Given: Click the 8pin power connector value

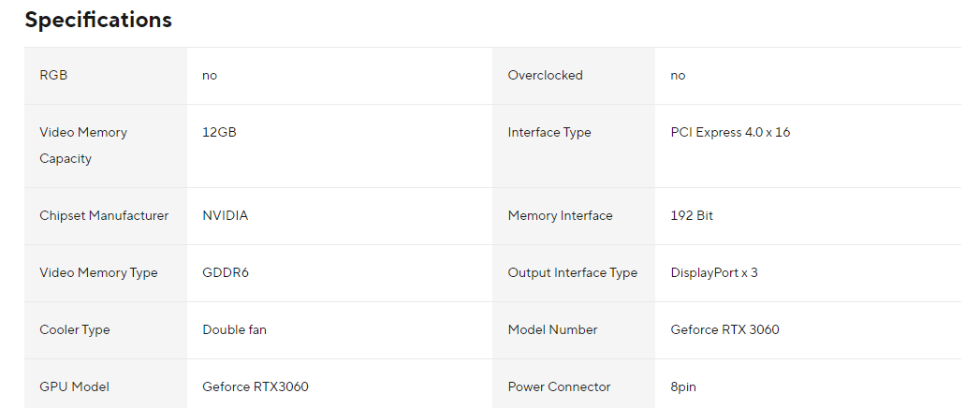Looking at the screenshot, I should [683, 386].
